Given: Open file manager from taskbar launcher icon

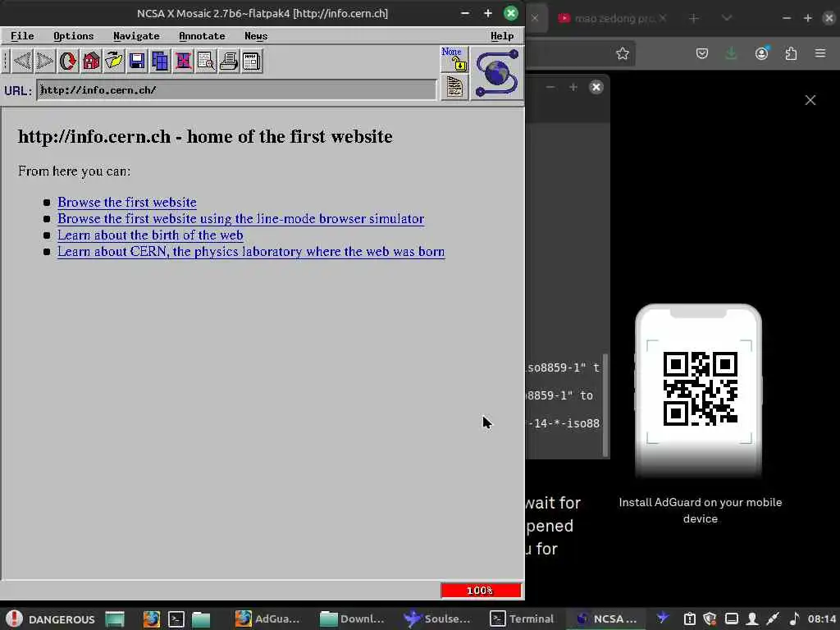Looking at the screenshot, I should pos(201,619).
